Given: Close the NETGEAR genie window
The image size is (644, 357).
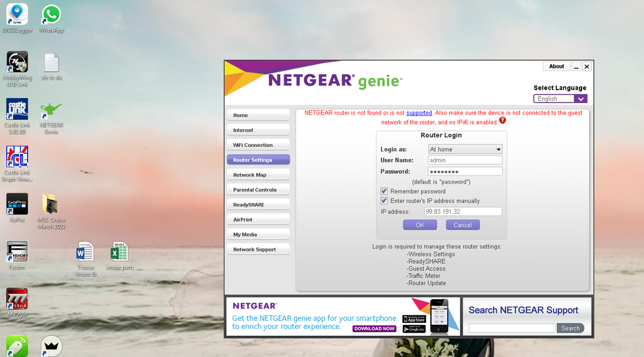Looking at the screenshot, I should pos(587,66).
